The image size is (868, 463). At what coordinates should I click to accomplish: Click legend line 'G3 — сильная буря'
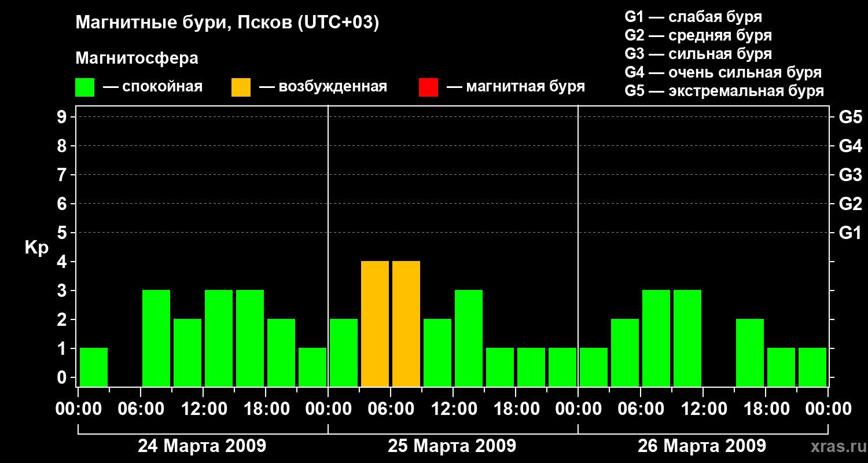(698, 54)
